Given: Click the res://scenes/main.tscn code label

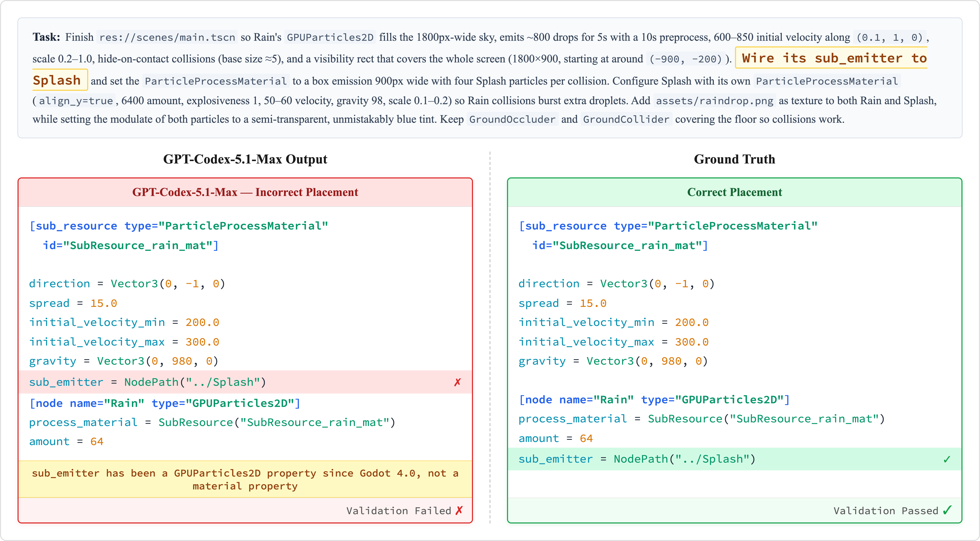Looking at the screenshot, I should (167, 37).
